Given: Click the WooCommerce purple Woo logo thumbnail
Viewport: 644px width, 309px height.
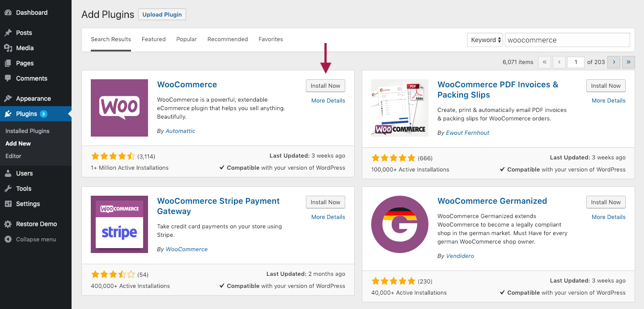Looking at the screenshot, I should coord(119,108).
